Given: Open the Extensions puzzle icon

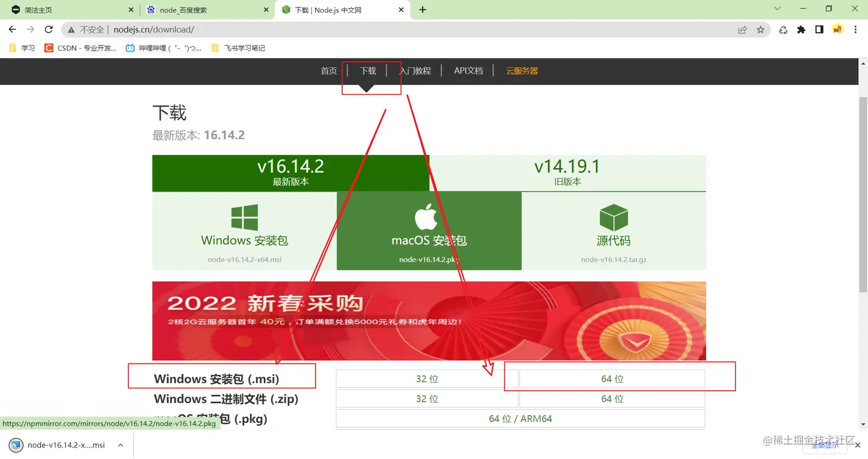Looking at the screenshot, I should (801, 30).
